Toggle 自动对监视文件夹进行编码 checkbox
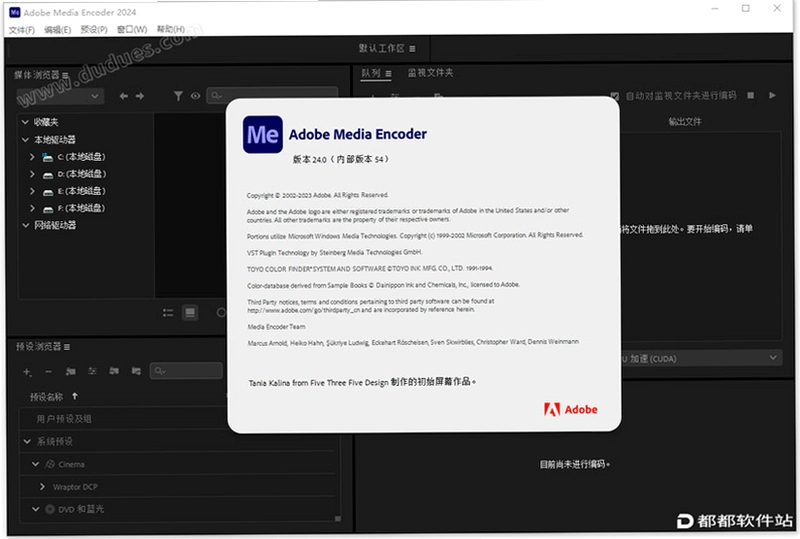 (x=615, y=96)
